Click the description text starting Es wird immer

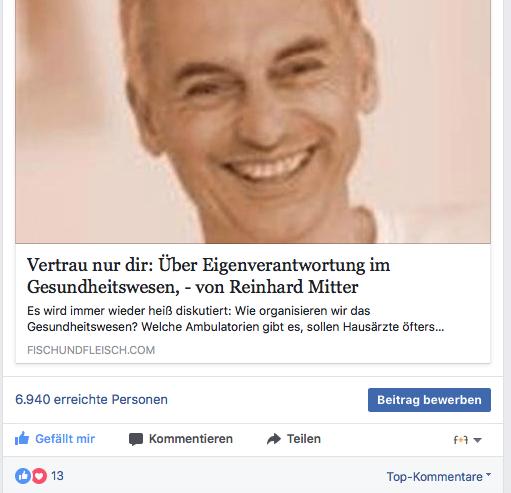pos(235,319)
